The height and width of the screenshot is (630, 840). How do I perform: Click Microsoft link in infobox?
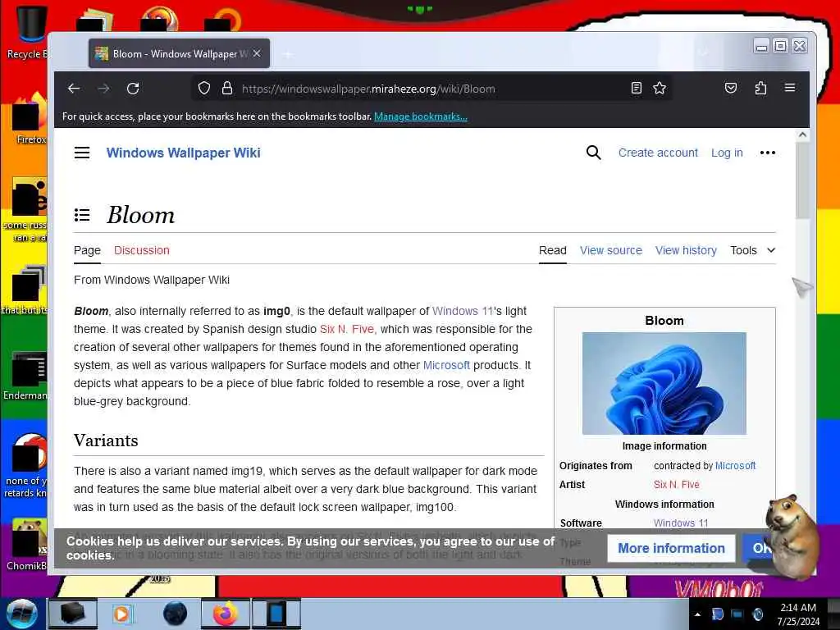735,466
